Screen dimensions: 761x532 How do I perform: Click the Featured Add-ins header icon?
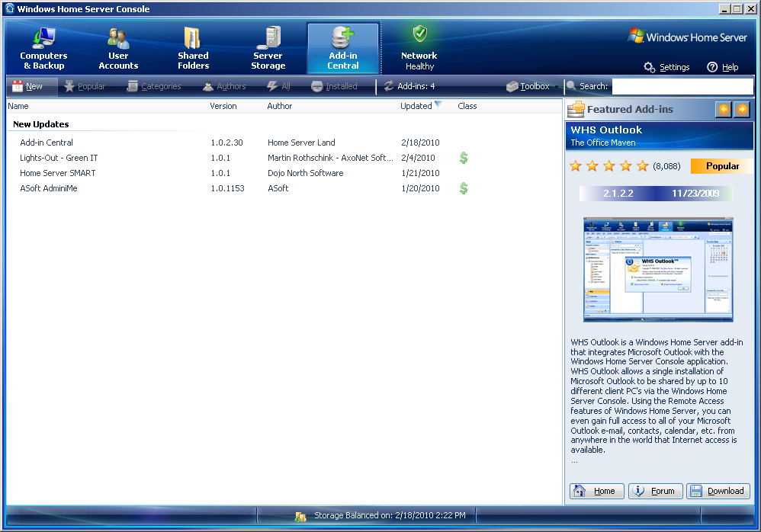click(576, 110)
